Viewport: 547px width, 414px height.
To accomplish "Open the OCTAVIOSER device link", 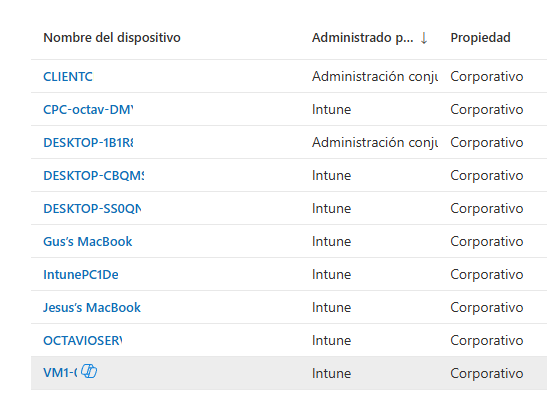I will [x=83, y=340].
